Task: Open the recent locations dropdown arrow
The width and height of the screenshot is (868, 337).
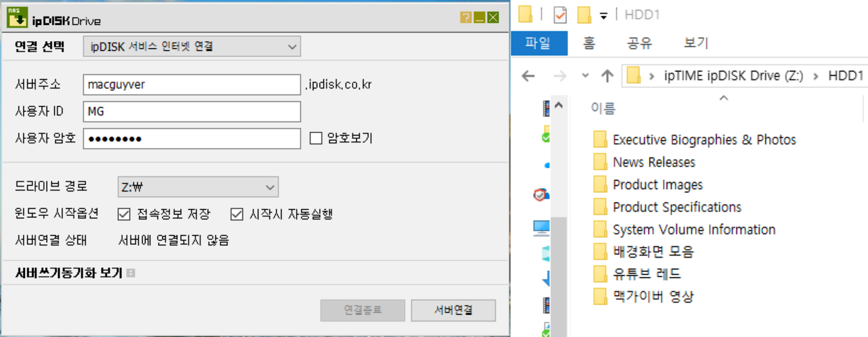Action: [585, 75]
